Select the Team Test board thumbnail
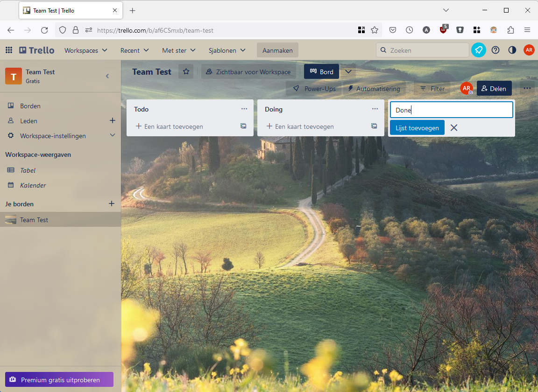538x392 pixels. pos(11,220)
